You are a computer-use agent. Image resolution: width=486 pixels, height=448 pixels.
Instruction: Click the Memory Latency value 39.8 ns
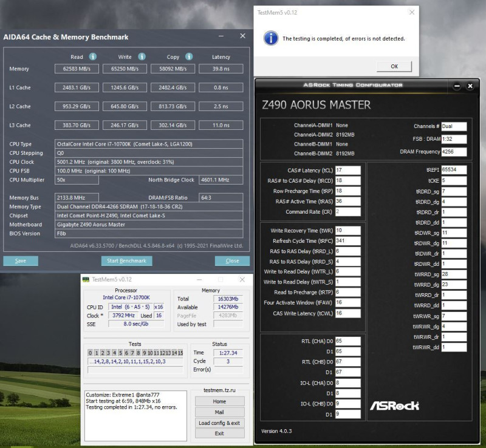[x=221, y=69]
